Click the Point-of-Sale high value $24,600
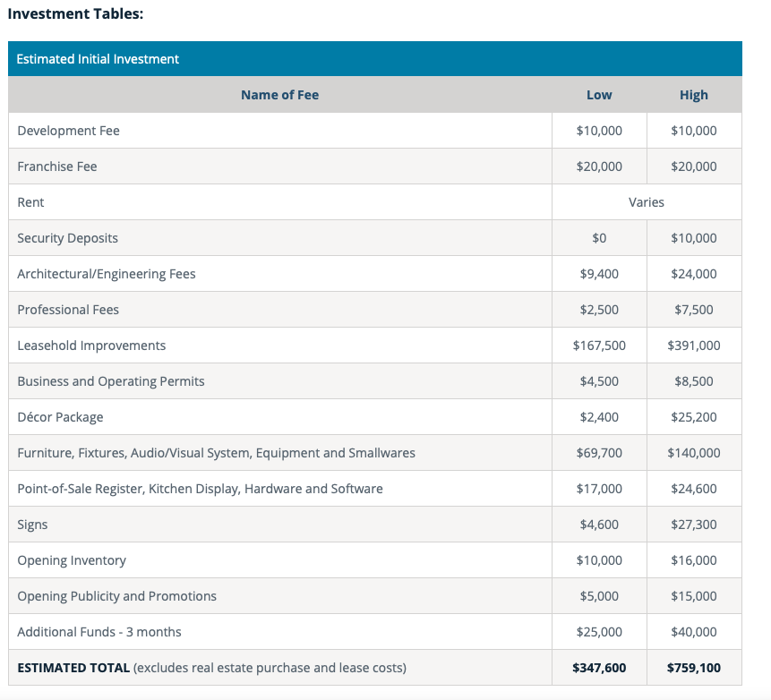The width and height of the screenshot is (771, 700). (x=694, y=489)
